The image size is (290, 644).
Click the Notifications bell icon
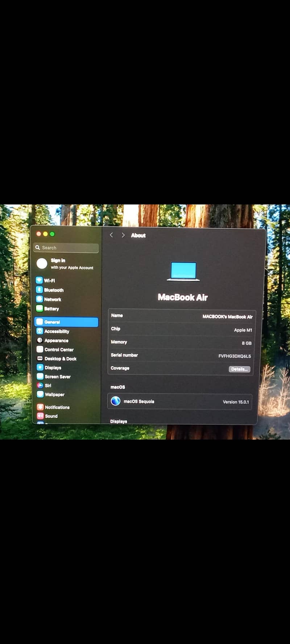40,407
